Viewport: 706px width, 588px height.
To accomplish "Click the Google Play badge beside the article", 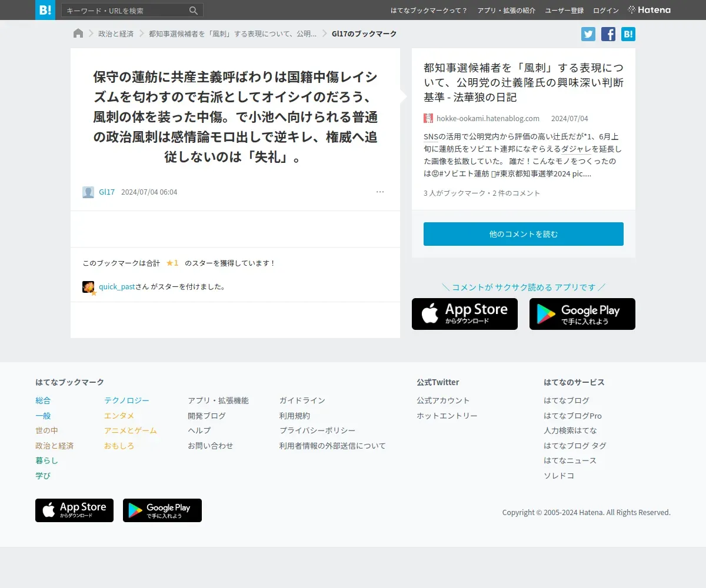I will 582,314.
